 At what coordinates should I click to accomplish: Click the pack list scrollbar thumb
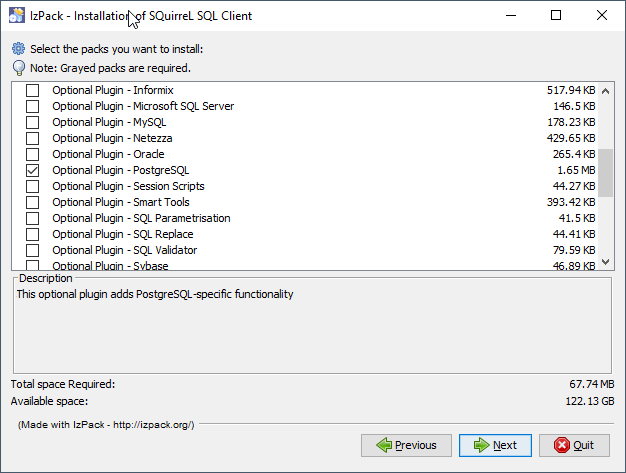(x=606, y=173)
